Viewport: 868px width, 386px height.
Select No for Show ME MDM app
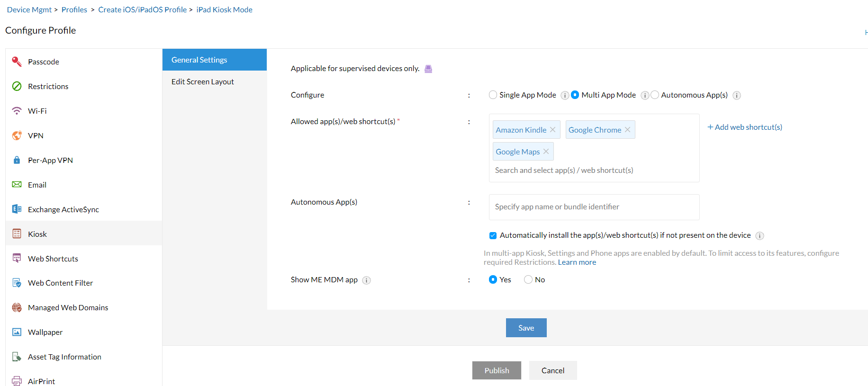tap(528, 279)
